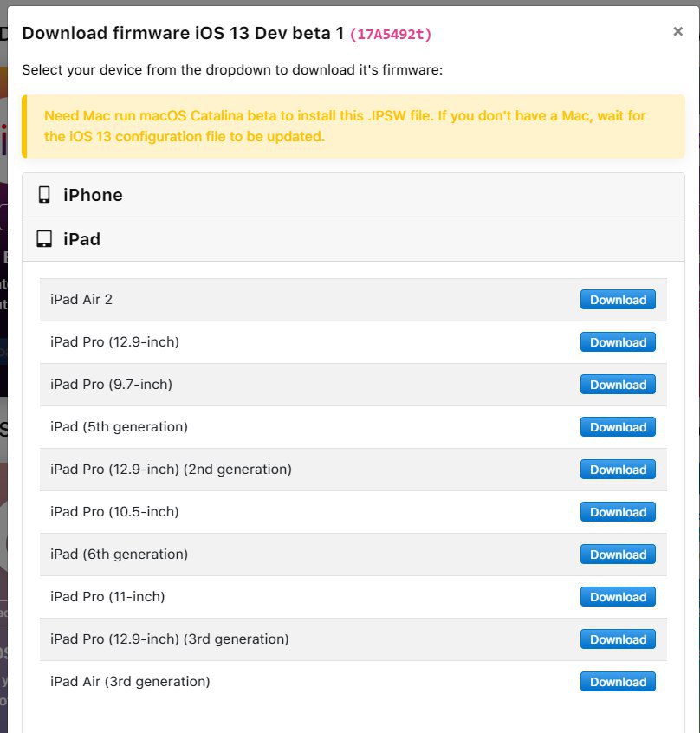This screenshot has height=733, width=700.
Task: Expand the iPhone device section
Action: pyautogui.click(x=353, y=195)
